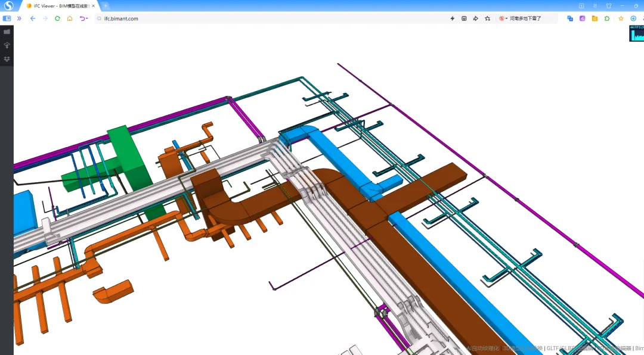
Task: Click the GLTF/GLB footer link
Action: click(x=570, y=348)
